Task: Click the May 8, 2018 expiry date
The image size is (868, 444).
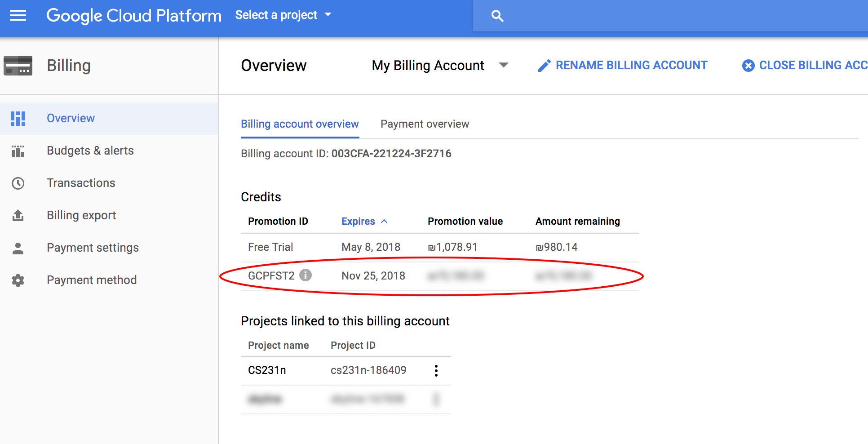Action: pos(371,247)
